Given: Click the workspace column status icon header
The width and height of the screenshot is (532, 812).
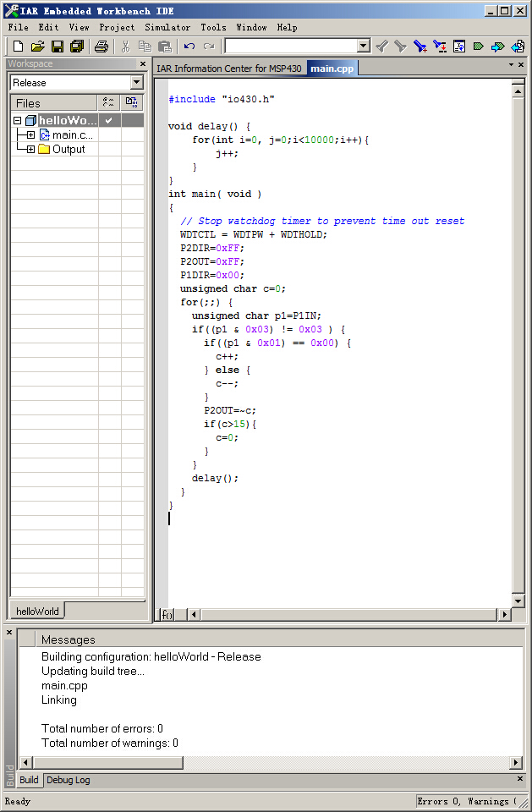Looking at the screenshot, I should [x=108, y=102].
